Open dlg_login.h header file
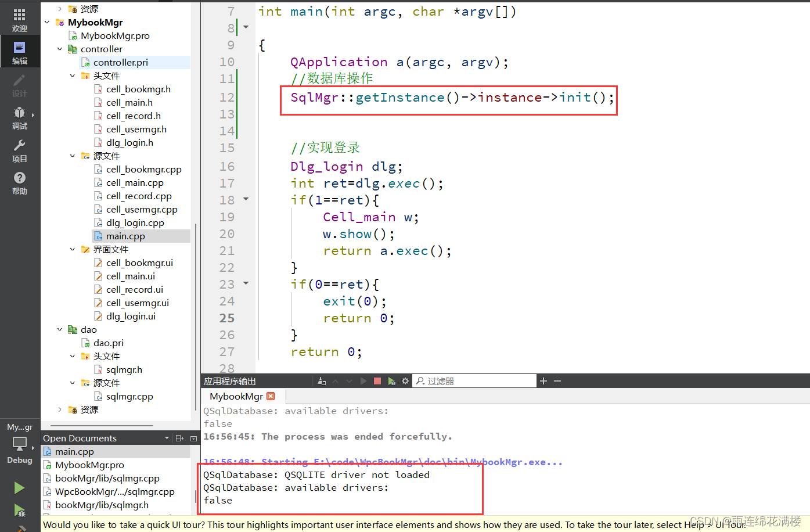 point(129,142)
